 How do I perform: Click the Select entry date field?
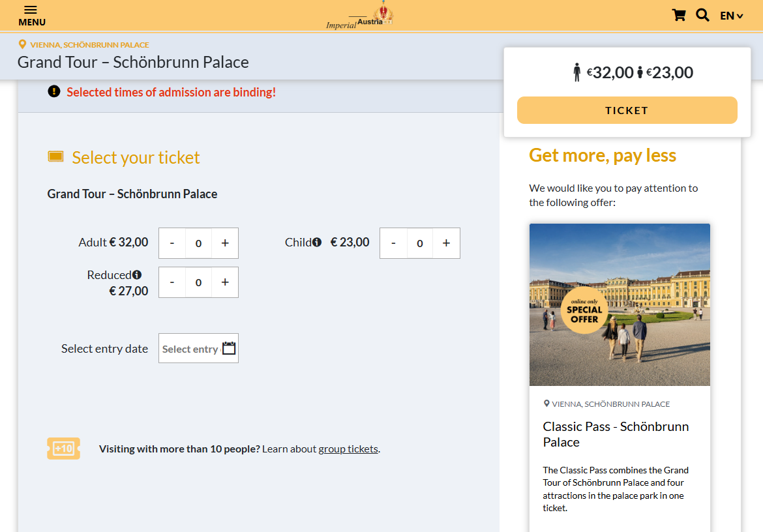coord(198,348)
